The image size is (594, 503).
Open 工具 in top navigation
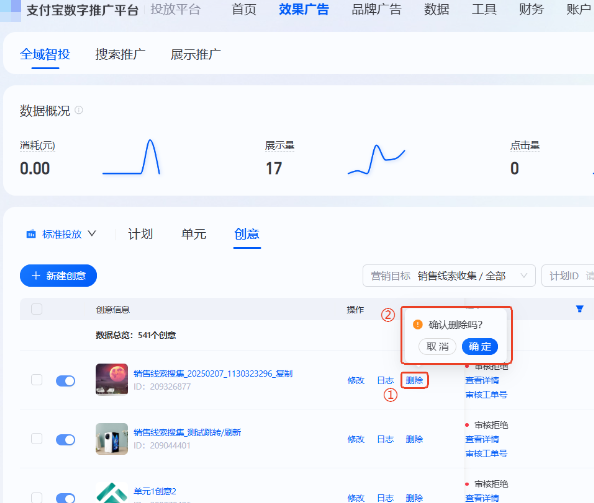coord(484,9)
